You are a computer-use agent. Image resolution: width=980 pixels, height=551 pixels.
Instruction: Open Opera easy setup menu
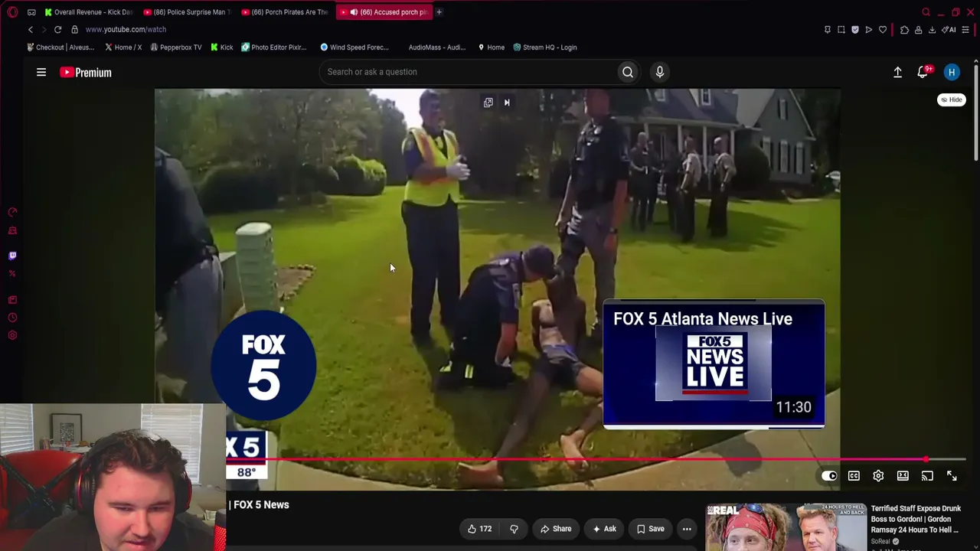(965, 29)
